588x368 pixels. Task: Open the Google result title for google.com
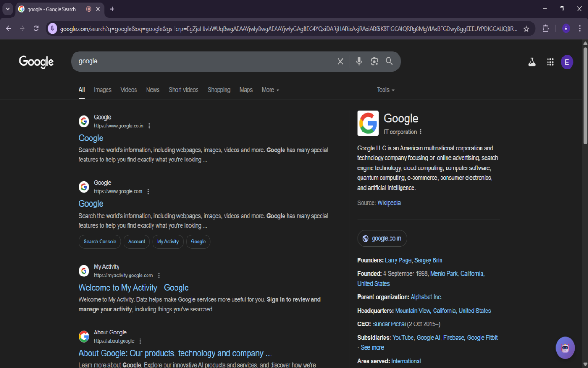[91, 204]
